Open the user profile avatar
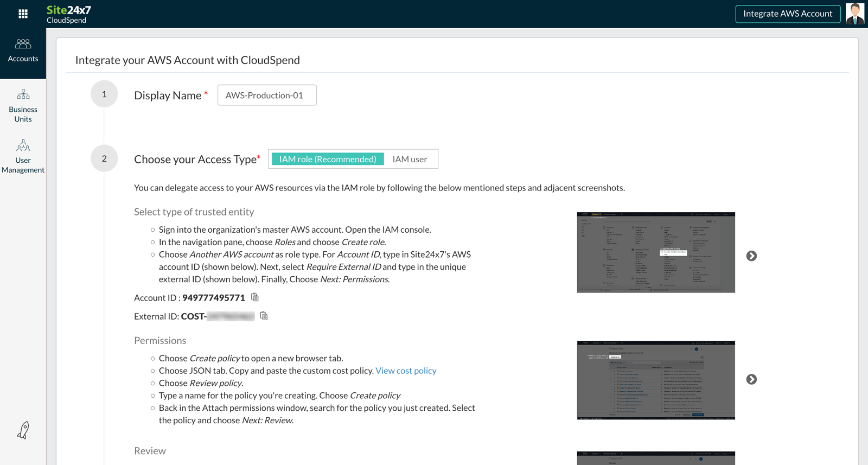The image size is (868, 465). [855, 14]
